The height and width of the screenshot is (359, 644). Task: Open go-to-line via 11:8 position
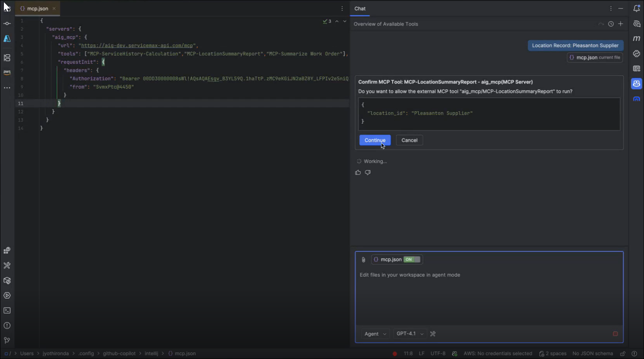pyautogui.click(x=408, y=354)
